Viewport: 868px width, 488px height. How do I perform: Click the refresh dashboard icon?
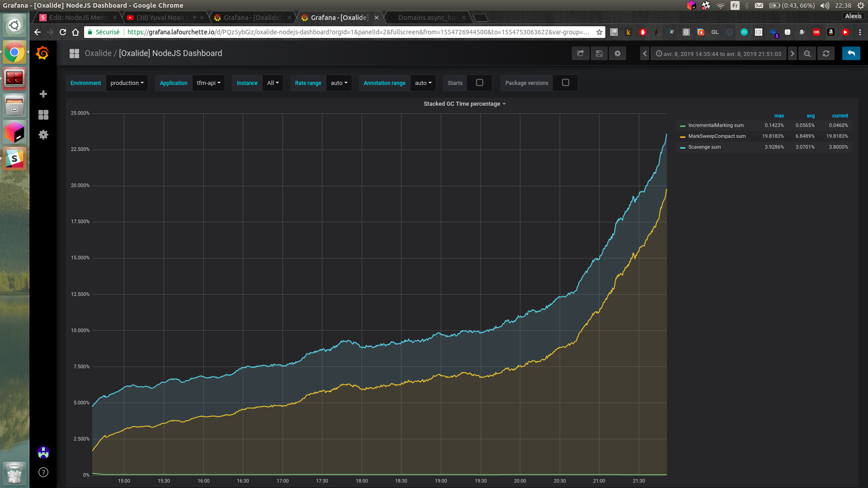point(826,53)
